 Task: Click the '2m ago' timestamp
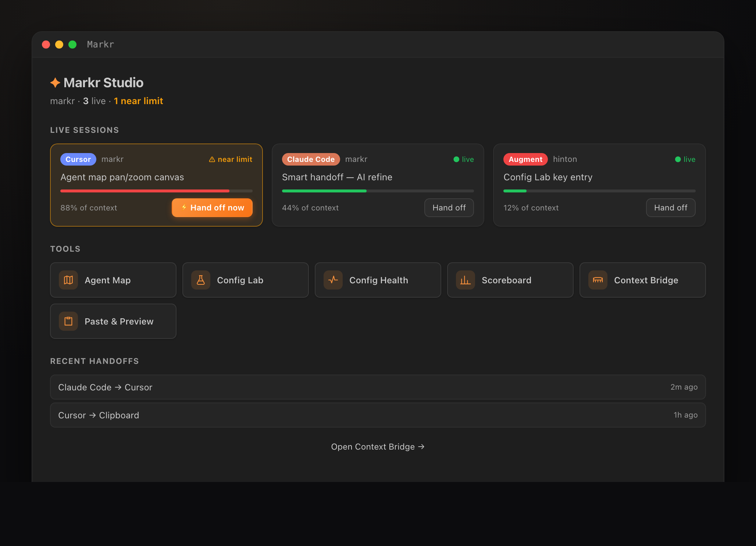[684, 387]
